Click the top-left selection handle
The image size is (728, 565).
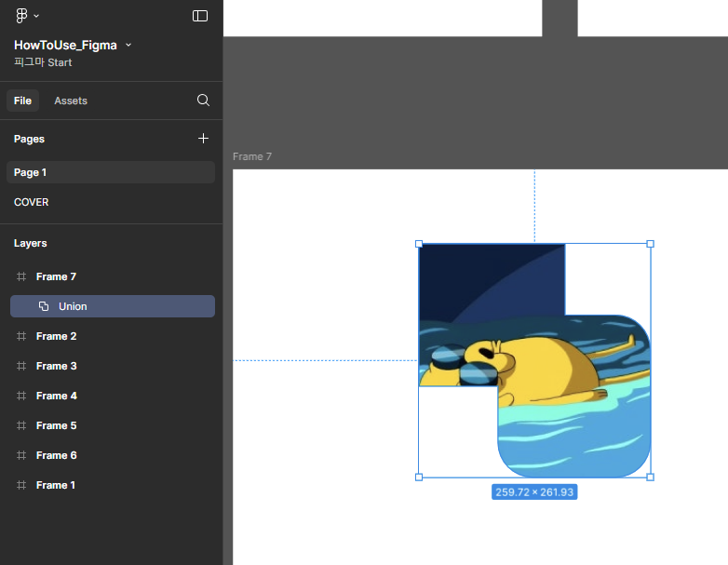click(x=419, y=244)
